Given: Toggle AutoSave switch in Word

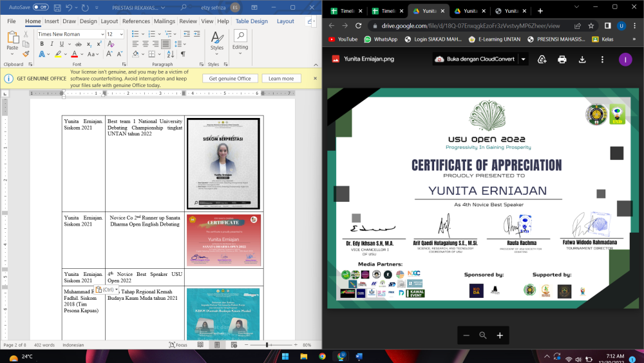Looking at the screenshot, I should click(x=40, y=7).
